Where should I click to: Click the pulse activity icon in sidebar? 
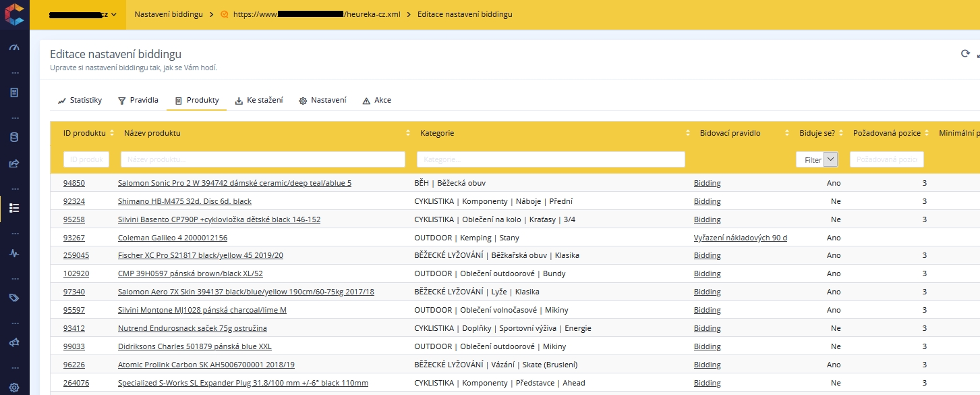point(14,253)
